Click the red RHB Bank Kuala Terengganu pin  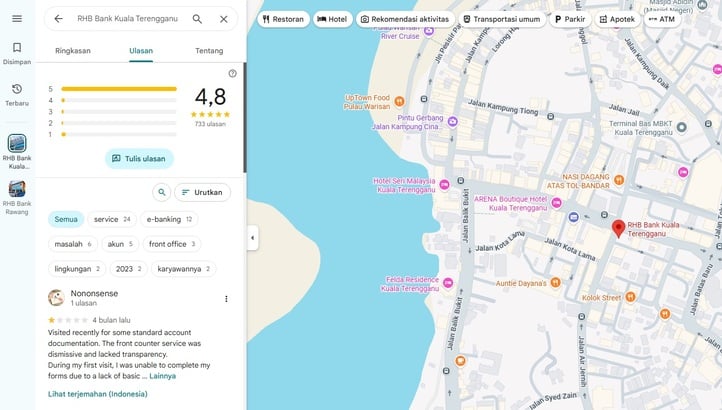[618, 228]
